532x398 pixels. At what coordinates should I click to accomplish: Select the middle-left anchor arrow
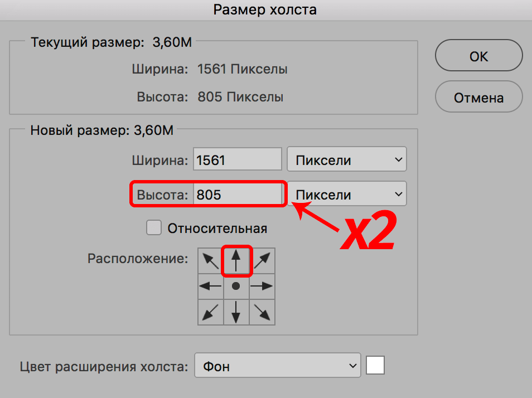point(210,286)
